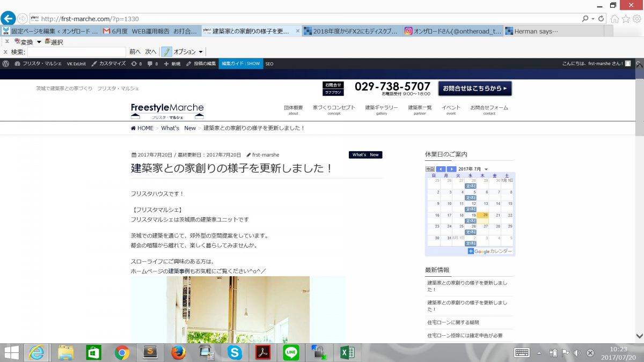Click 前へ in find bar
This screenshot has height=362, width=644.
pos(135,52)
